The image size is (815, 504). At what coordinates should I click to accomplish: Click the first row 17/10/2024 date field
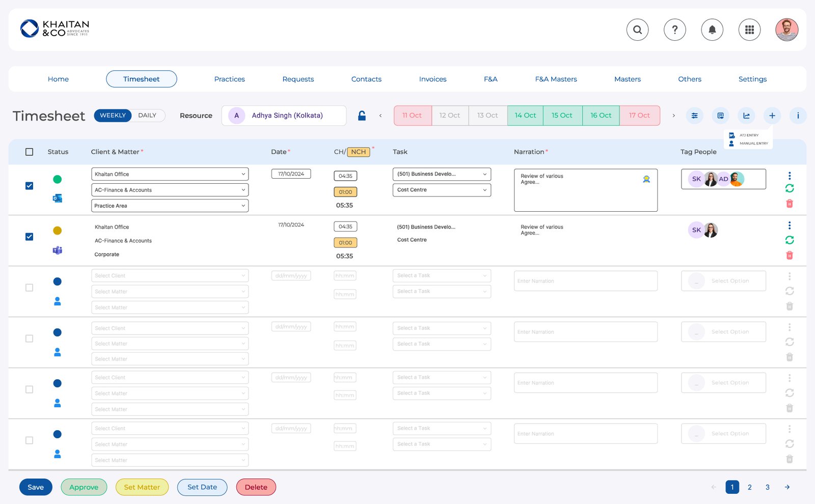click(291, 174)
